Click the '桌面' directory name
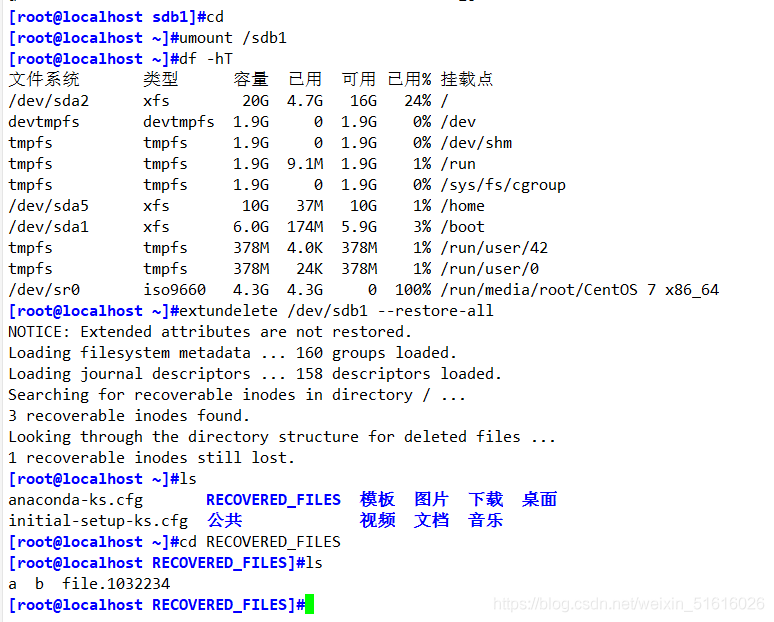The height and width of the screenshot is (622, 774). click(540, 500)
